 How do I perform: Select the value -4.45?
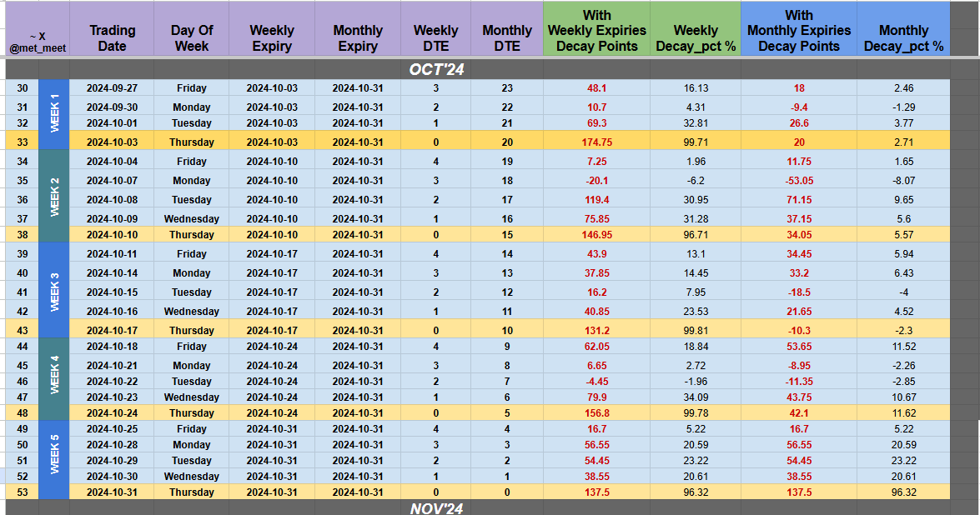pos(597,382)
